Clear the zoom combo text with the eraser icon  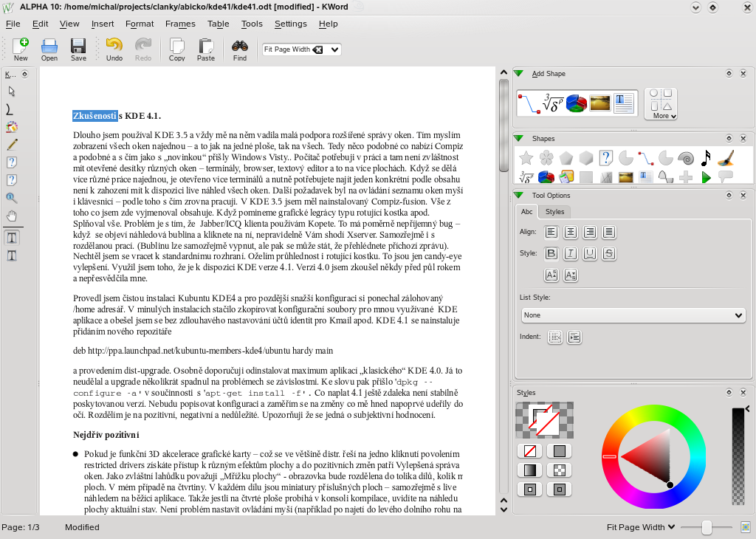[317, 49]
